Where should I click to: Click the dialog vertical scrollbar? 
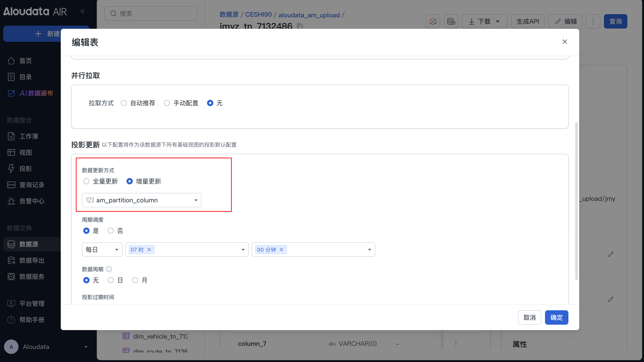point(576,201)
